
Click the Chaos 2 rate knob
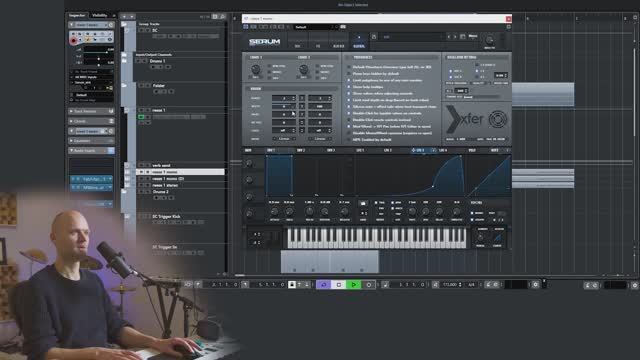[x=303, y=69]
